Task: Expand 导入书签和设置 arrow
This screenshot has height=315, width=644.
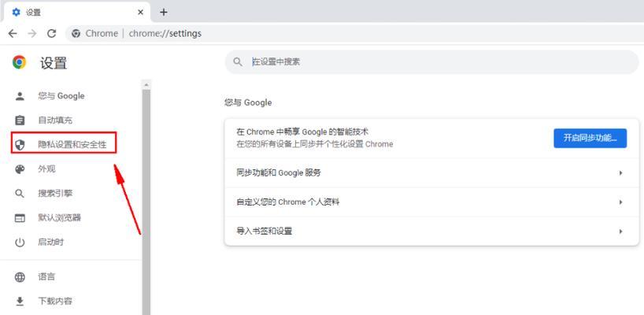Action: (621, 232)
